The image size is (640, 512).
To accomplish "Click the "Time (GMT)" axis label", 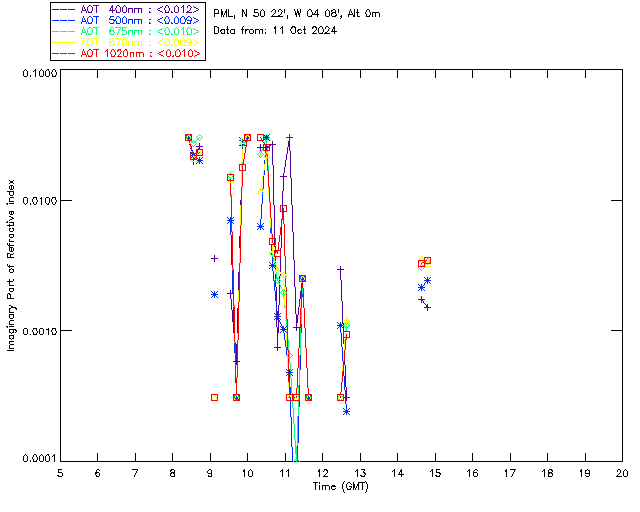I will click(340, 486).
